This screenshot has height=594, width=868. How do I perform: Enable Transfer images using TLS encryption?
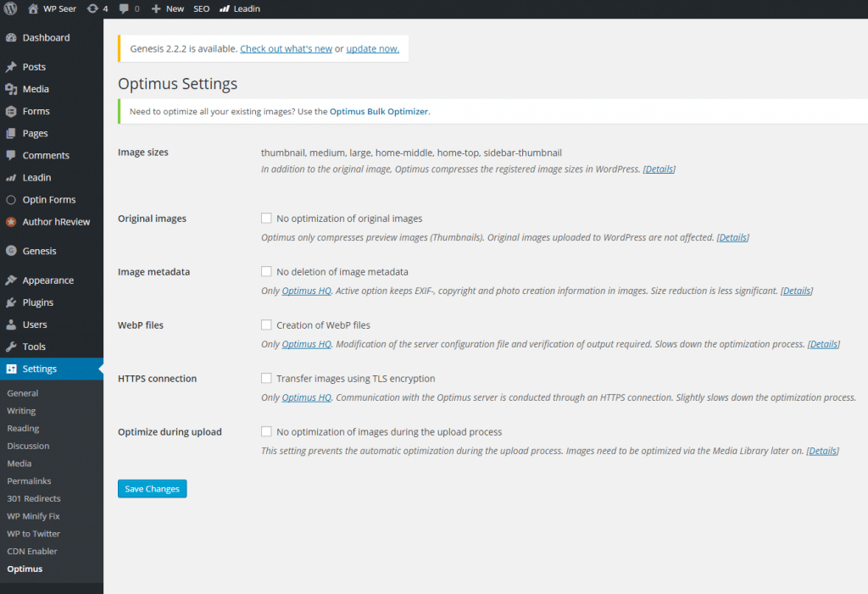click(x=266, y=378)
